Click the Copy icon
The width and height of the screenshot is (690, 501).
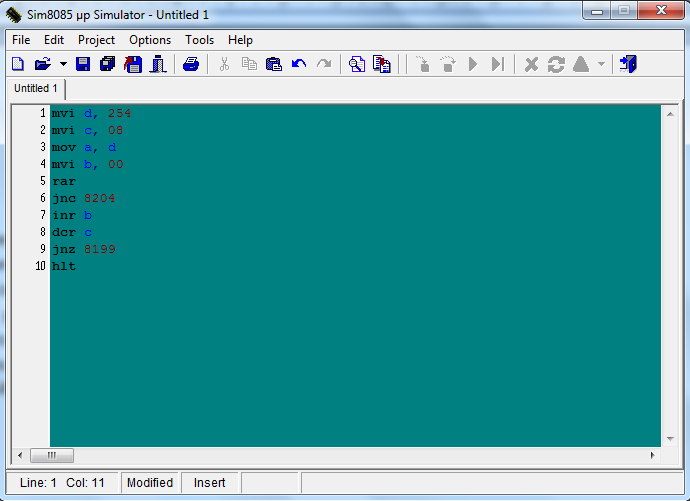coord(249,64)
